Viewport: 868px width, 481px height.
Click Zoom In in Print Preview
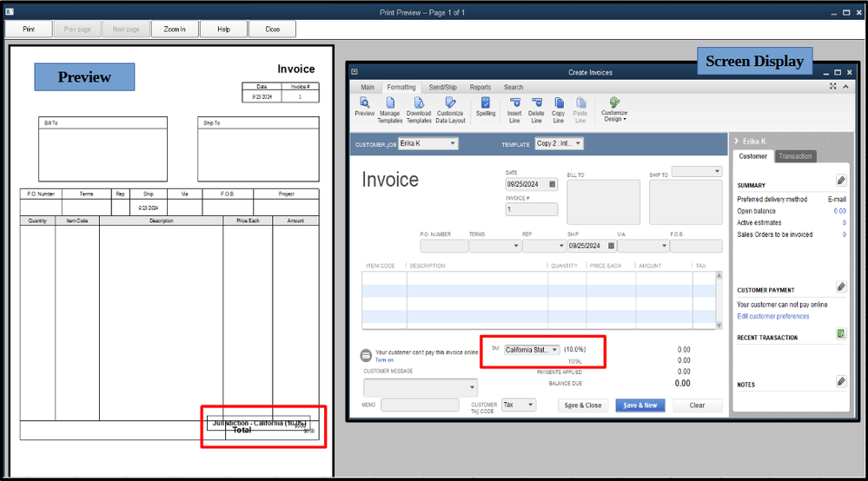175,30
